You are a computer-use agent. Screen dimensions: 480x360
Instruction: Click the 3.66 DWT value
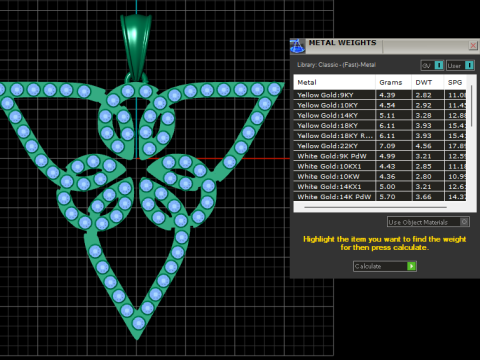tap(423, 197)
